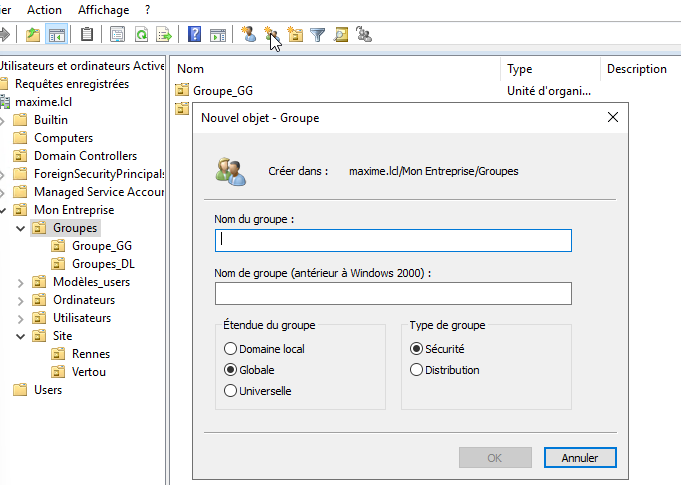Collapse the Site tree node
The width and height of the screenshot is (681, 485).
pos(21,336)
